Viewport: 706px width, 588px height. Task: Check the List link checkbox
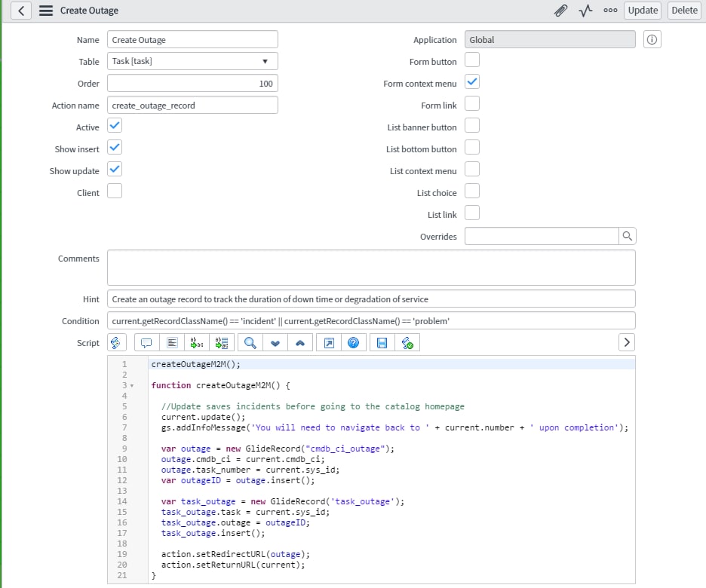[x=472, y=213]
